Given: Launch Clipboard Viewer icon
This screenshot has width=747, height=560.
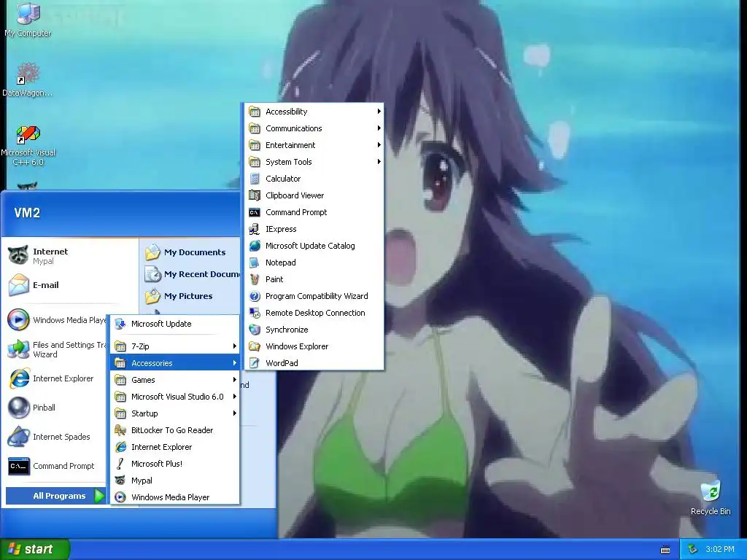Looking at the screenshot, I should 255,195.
